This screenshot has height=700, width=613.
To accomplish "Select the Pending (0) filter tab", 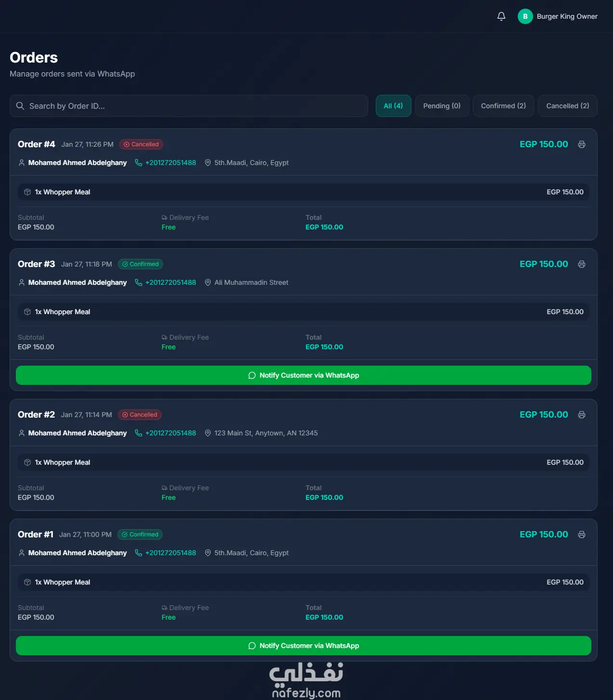I will click(442, 106).
